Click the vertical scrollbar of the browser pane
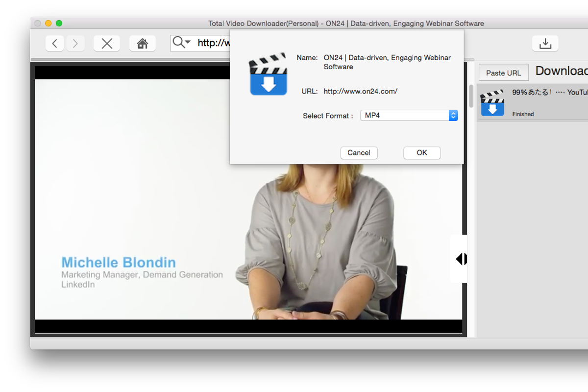The height and width of the screenshot is (392, 588). coord(471,96)
